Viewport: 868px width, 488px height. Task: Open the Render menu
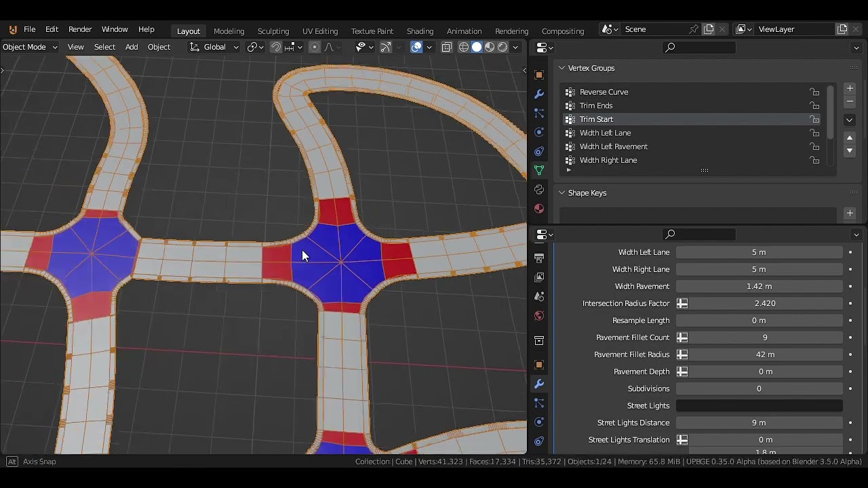[80, 30]
